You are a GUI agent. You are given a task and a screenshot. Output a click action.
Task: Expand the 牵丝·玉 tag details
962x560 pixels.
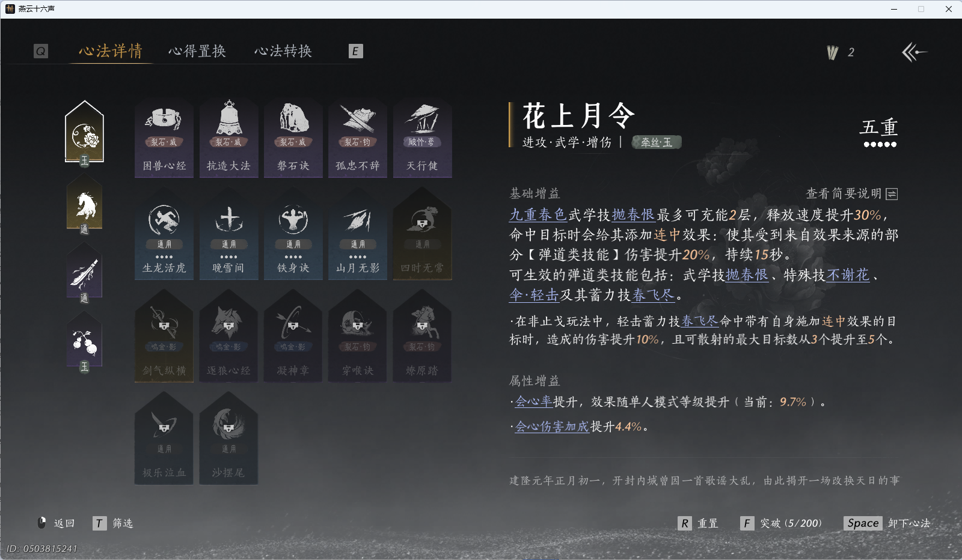click(655, 142)
